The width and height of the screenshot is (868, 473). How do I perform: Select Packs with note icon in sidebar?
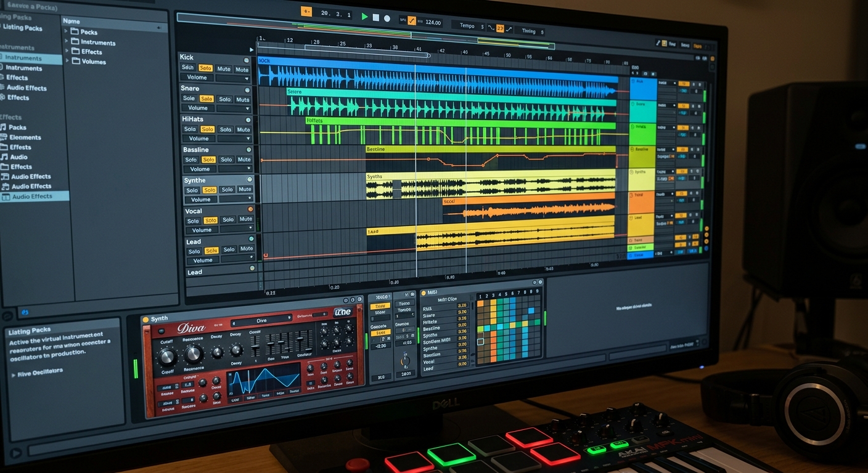pos(17,127)
